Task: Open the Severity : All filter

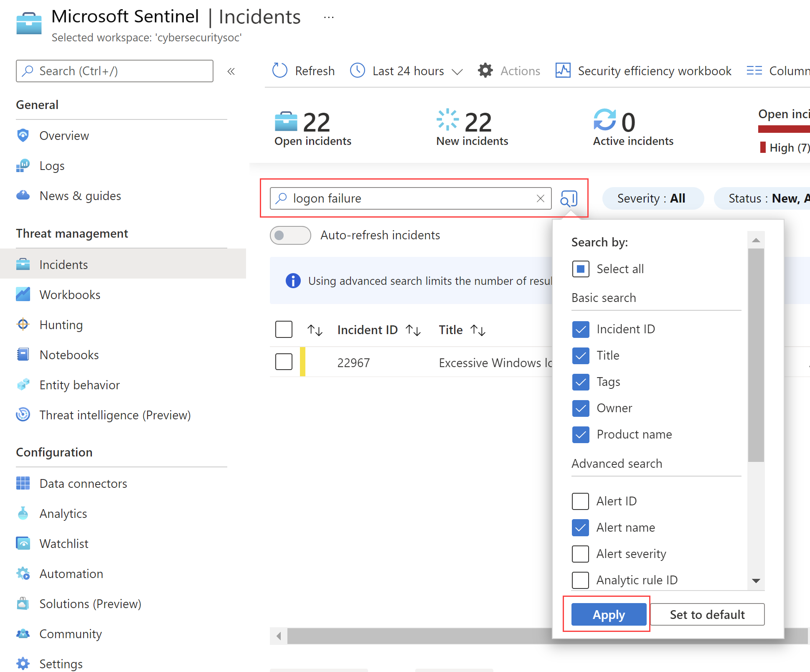Action: (x=653, y=198)
